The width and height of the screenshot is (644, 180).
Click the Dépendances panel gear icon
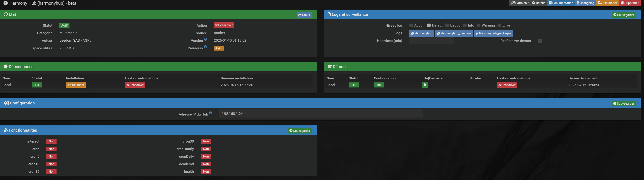click(6, 66)
